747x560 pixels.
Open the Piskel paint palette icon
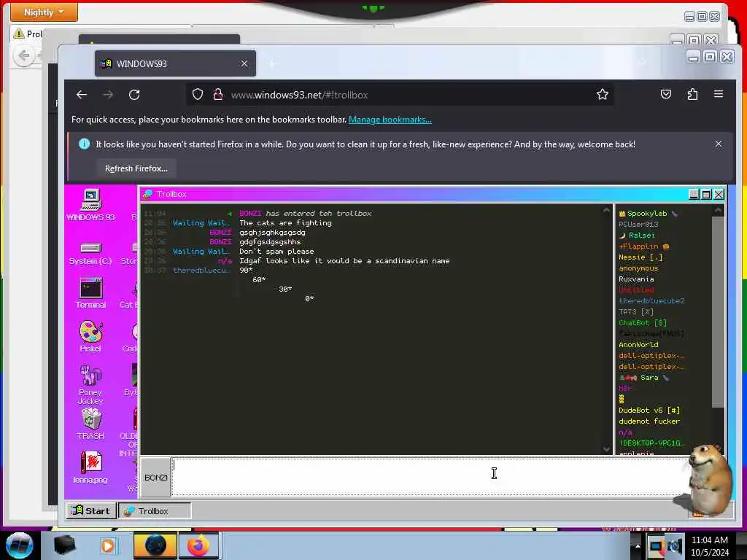click(x=90, y=335)
